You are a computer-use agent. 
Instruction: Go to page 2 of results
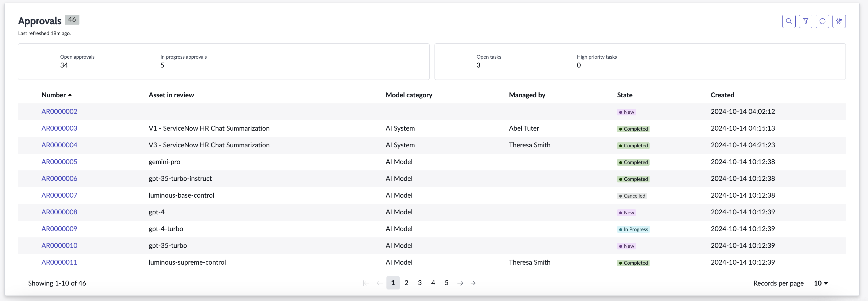point(406,283)
